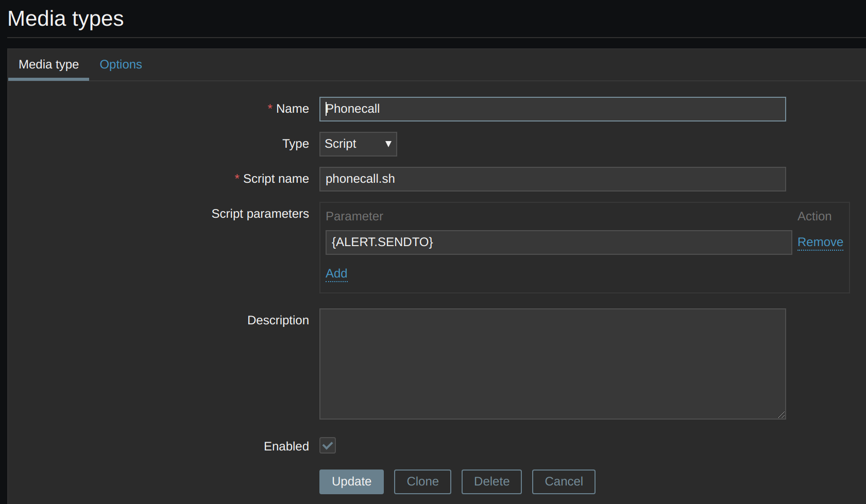Delete the Phonecall media type
Screen dimensions: 866x504
491,481
